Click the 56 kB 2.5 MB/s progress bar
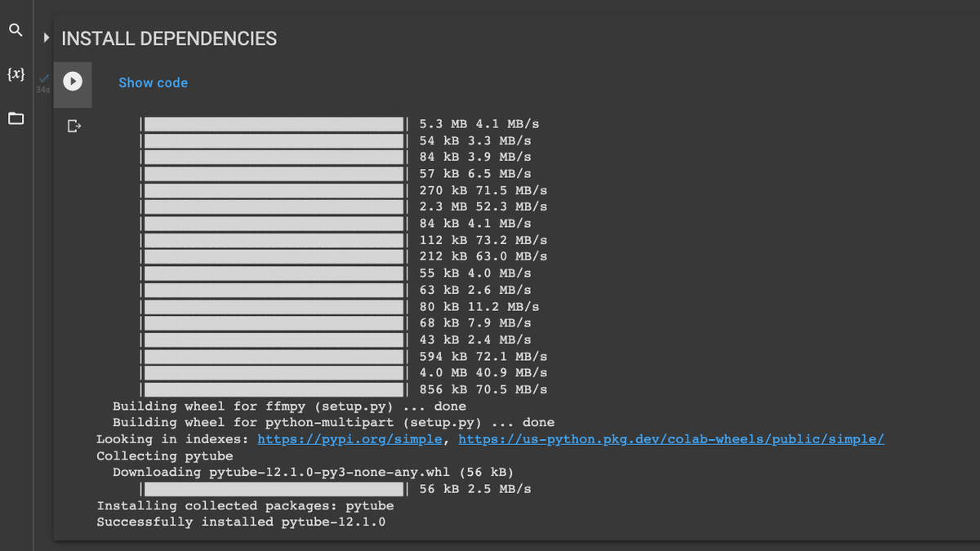The height and width of the screenshot is (551, 980). [x=274, y=489]
